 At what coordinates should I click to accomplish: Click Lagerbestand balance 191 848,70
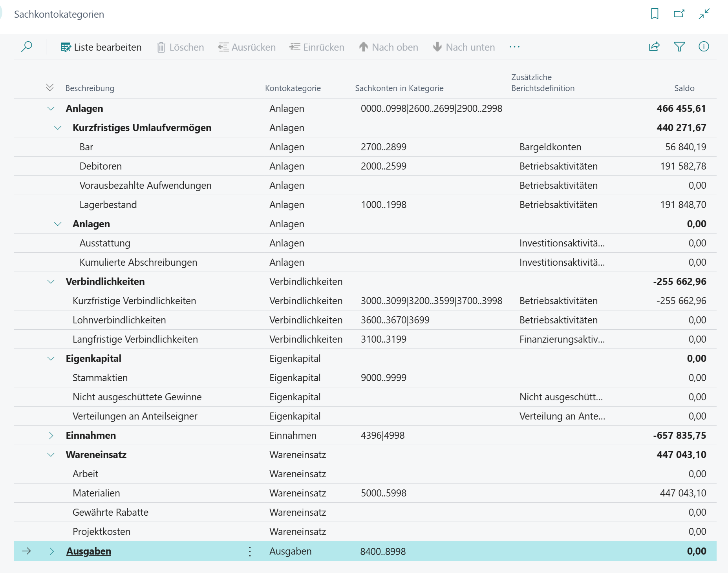[683, 205]
